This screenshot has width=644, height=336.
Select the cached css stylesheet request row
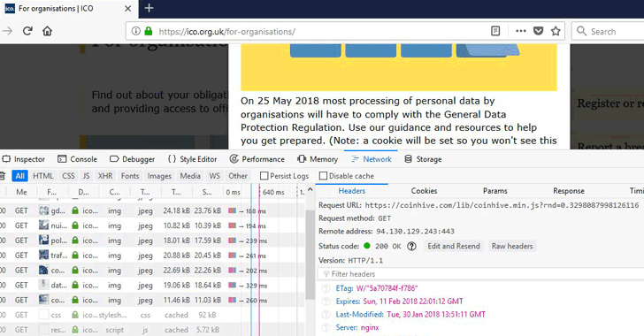[x=152, y=315]
